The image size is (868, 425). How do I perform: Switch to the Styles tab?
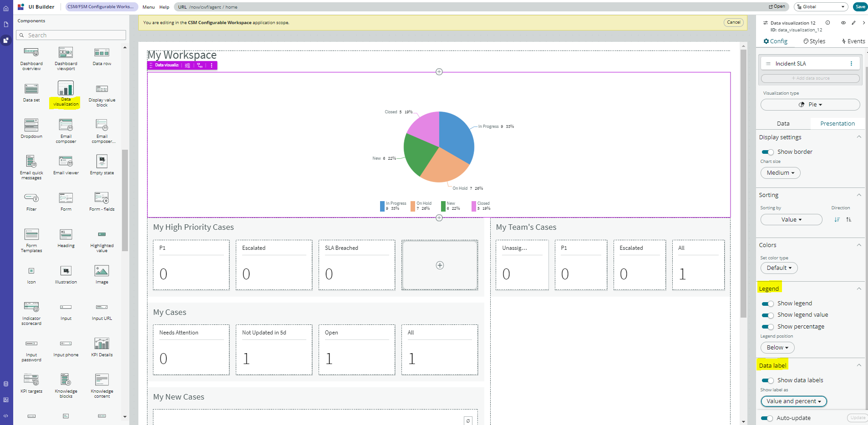pyautogui.click(x=814, y=41)
